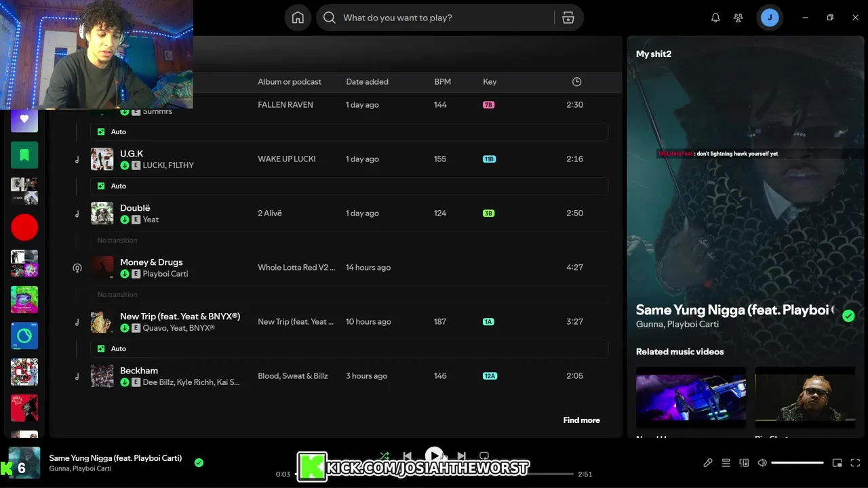Click the 1A key badge
The height and width of the screenshot is (488, 868).
[x=488, y=322]
